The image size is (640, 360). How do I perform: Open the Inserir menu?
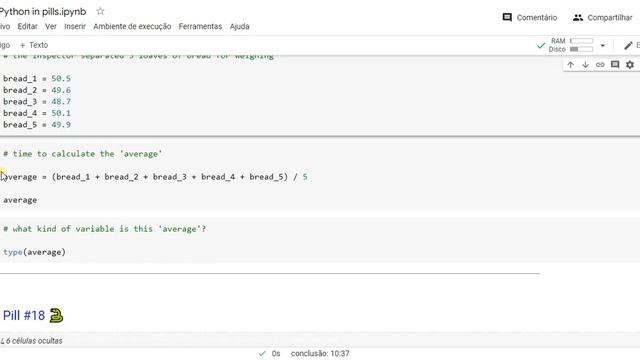pos(75,27)
